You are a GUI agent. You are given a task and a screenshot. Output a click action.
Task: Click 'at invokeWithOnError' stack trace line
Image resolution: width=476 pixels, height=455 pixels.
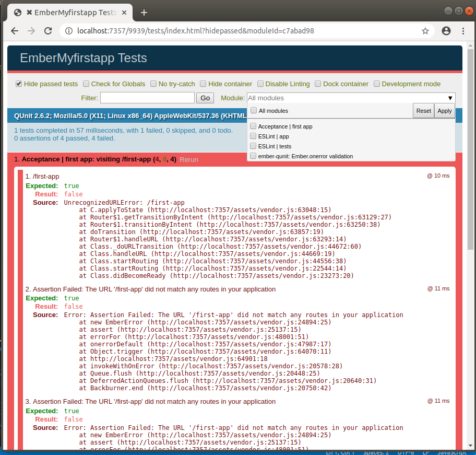[211, 366]
